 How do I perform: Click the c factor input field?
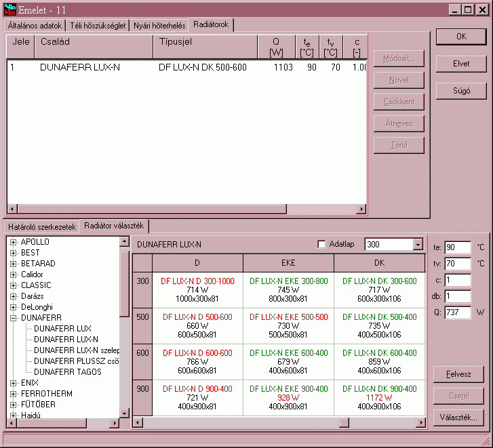point(458,280)
